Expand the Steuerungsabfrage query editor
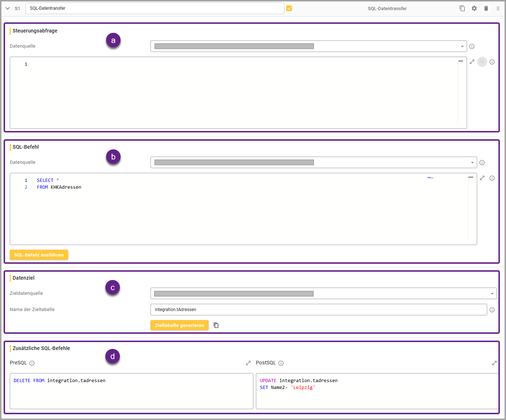Viewport: 506px width, 420px height. [x=472, y=62]
